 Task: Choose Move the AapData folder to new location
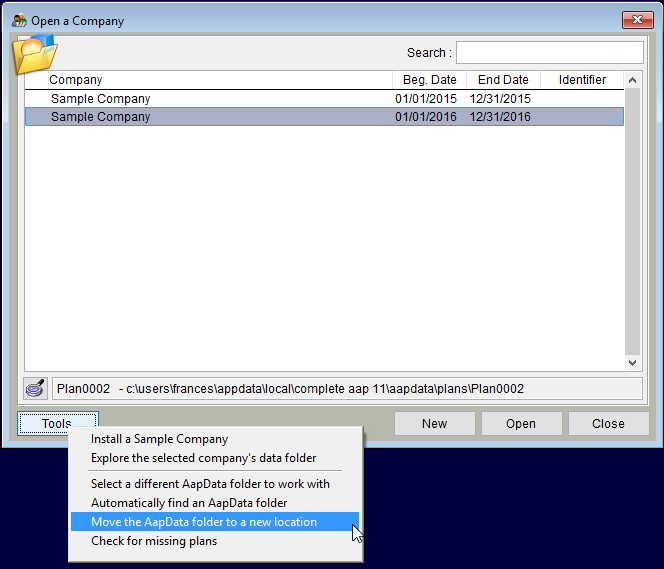[x=215, y=522]
